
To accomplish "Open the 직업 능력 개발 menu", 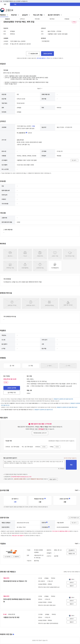I will (39, 15).
